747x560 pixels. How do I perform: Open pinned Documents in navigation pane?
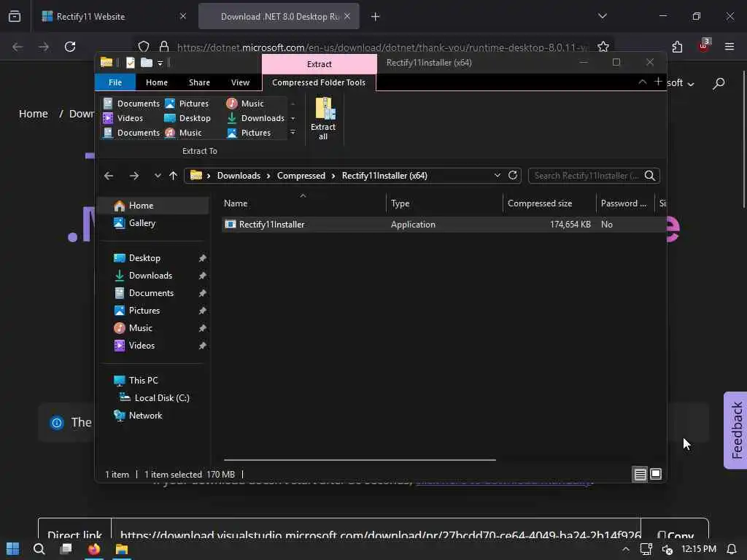point(153,293)
